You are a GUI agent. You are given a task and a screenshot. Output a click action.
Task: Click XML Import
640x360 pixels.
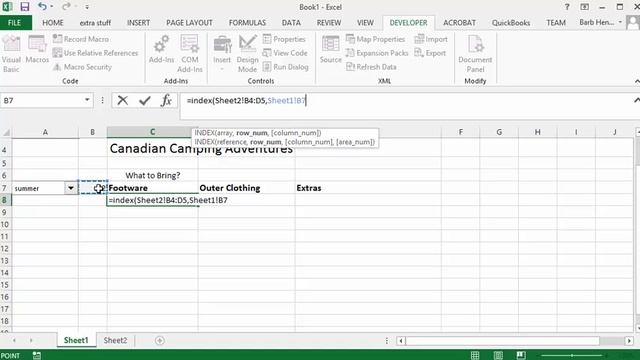(x=431, y=39)
